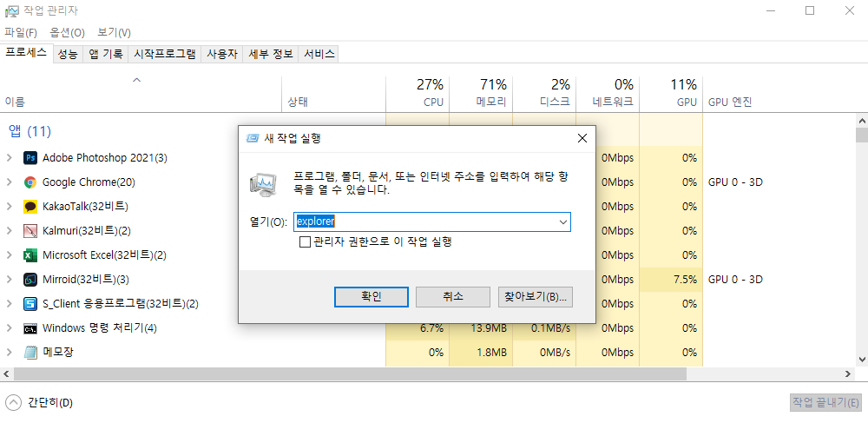Click the KakaoTalk app icon
This screenshot has width=868, height=423.
pyautogui.click(x=30, y=207)
